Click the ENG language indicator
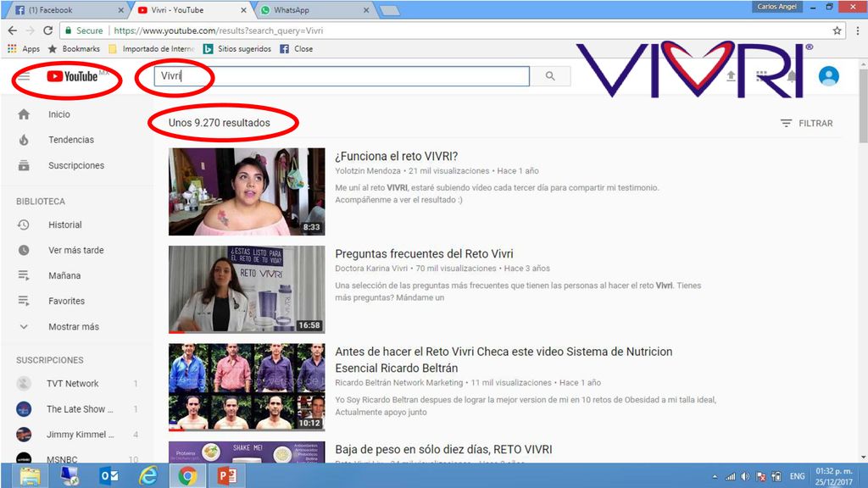 [797, 476]
